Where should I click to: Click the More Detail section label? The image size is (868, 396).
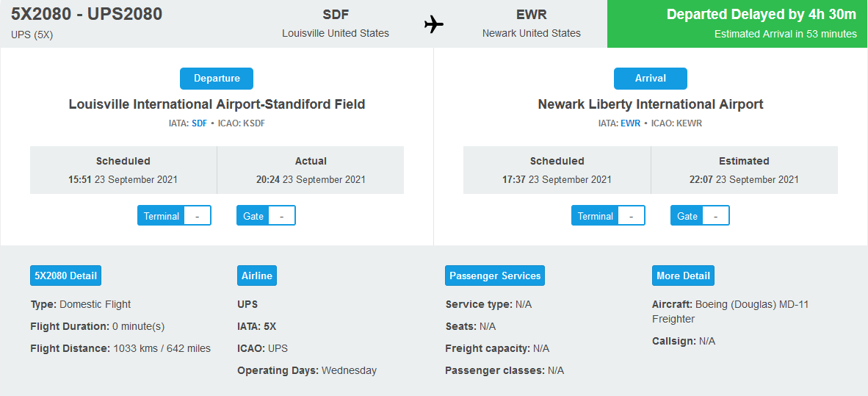pyautogui.click(x=684, y=276)
